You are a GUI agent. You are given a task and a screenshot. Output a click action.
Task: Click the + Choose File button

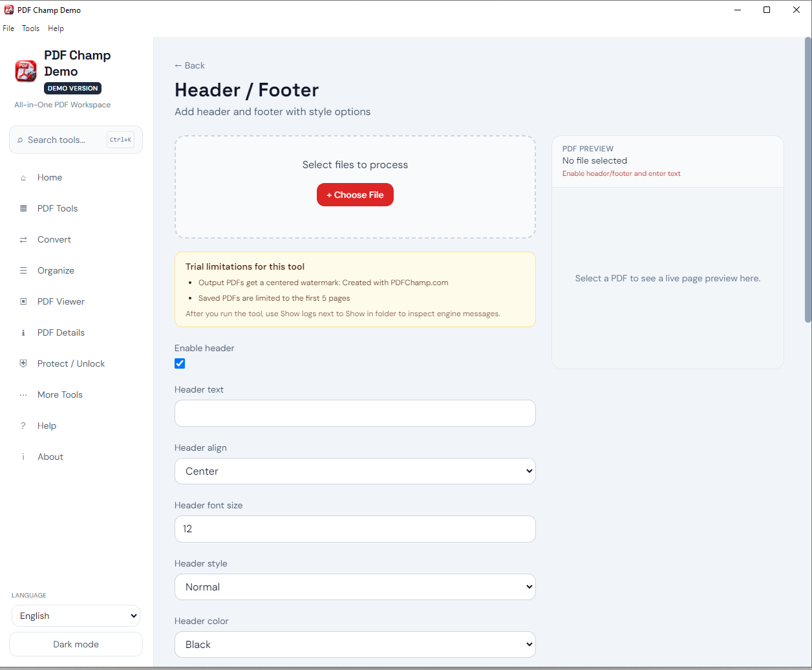coord(355,195)
